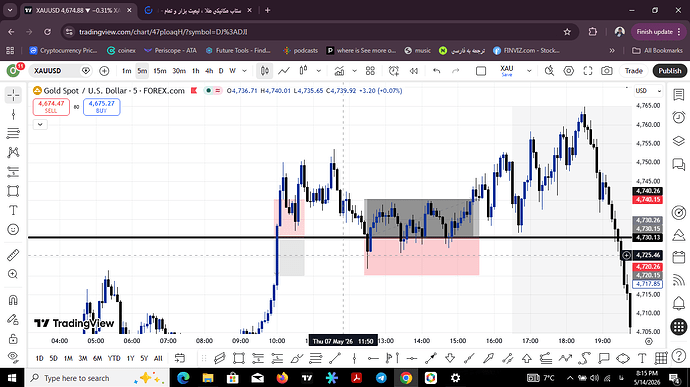Open the chart layout setup square
The image size is (690, 387).
(x=481, y=71)
